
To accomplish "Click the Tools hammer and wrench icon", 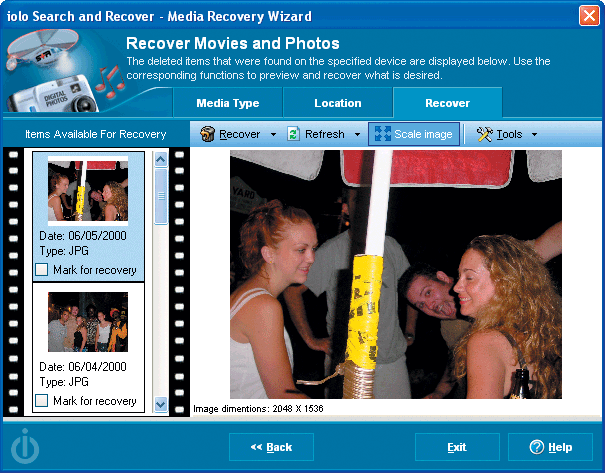I will pyautogui.click(x=485, y=134).
